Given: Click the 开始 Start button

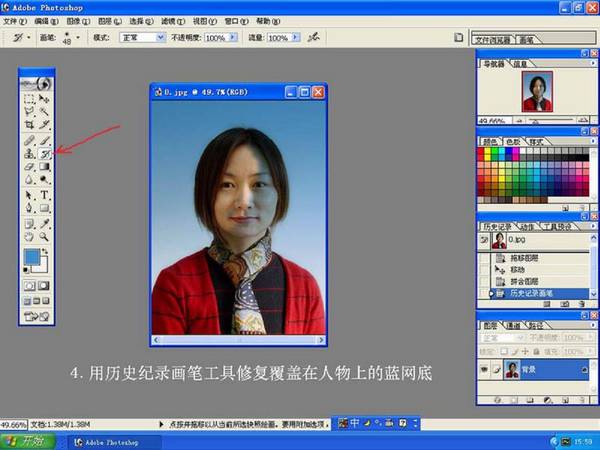Looking at the screenshot, I should [28, 441].
